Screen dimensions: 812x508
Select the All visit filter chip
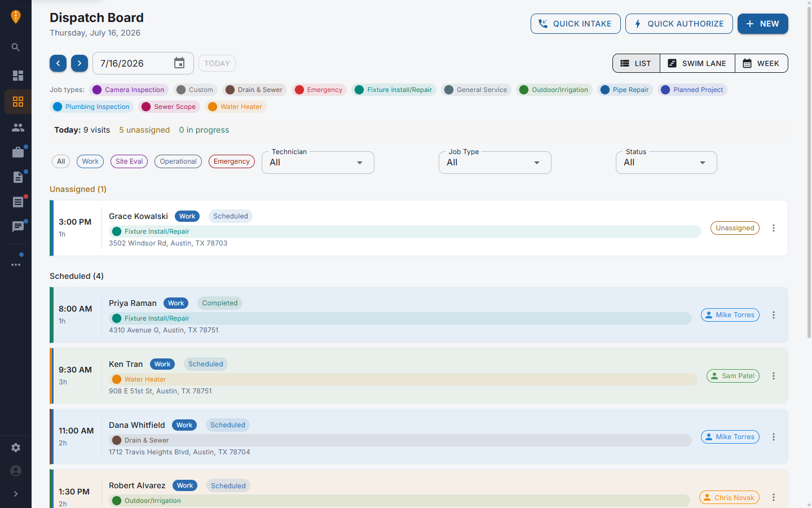[61, 161]
